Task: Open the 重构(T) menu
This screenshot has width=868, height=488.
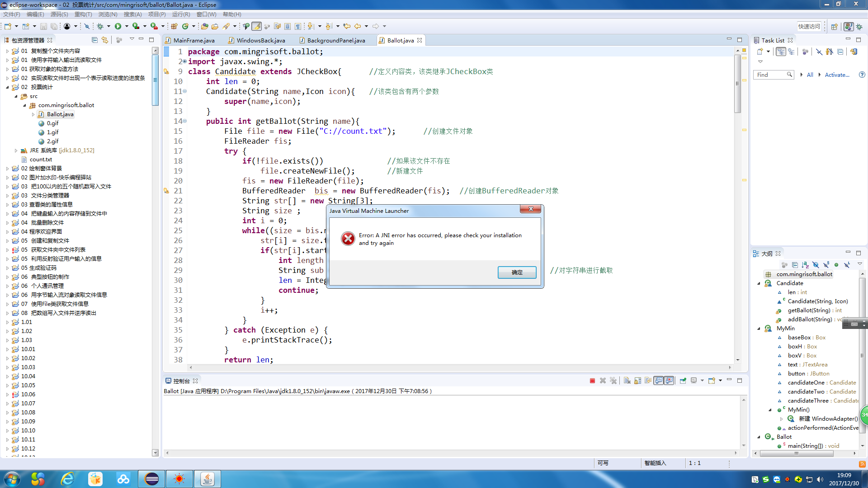Action: click(x=83, y=14)
